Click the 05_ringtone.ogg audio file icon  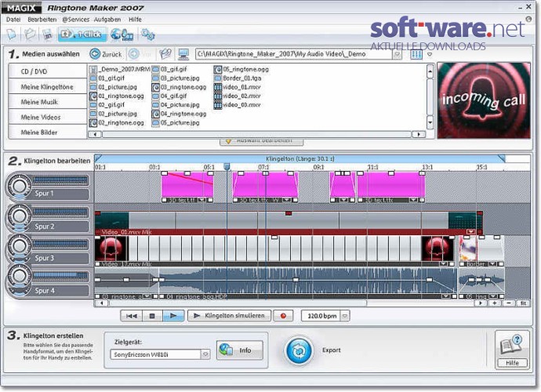(x=217, y=69)
